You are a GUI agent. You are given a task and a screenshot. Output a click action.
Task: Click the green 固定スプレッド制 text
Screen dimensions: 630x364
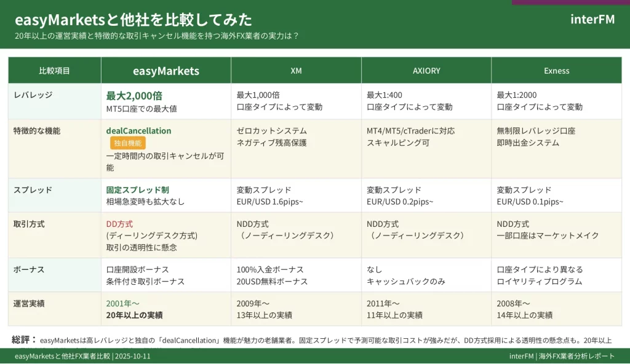137,190
